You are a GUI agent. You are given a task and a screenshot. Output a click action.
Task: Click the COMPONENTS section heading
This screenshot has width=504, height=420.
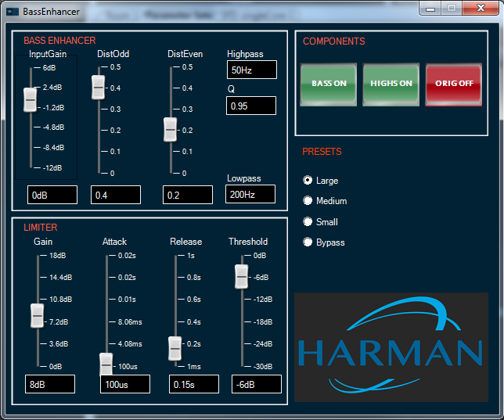(333, 41)
